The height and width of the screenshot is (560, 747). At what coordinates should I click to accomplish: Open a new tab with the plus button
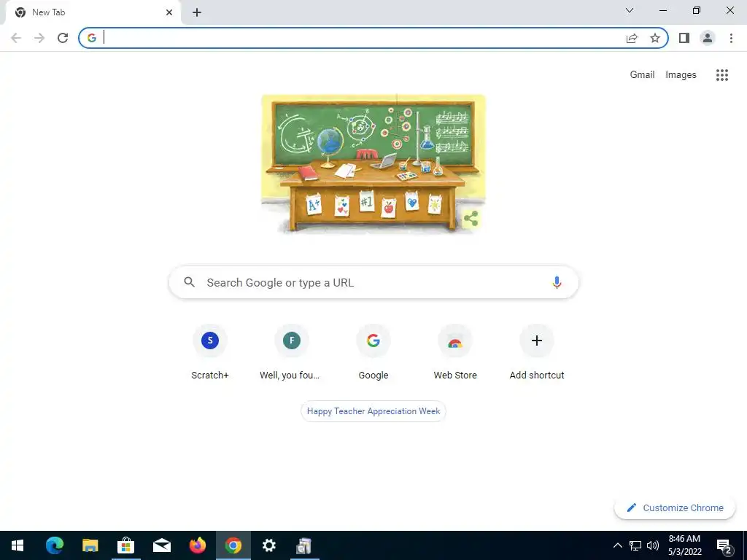pyautogui.click(x=197, y=13)
